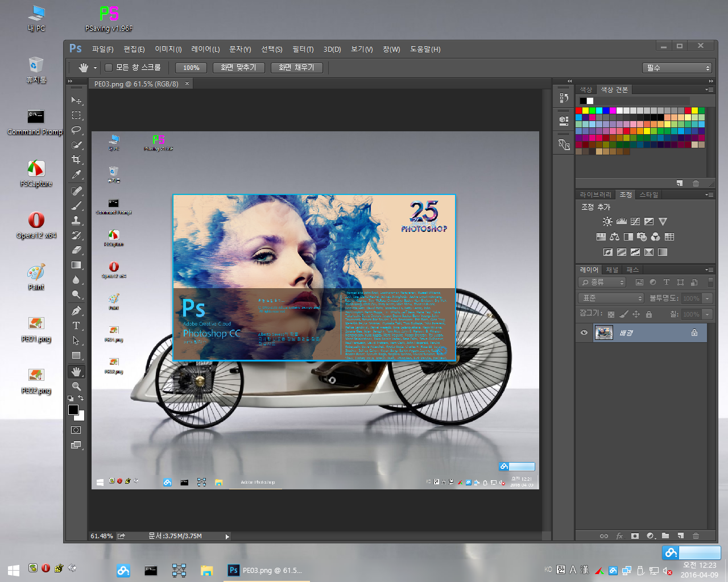Toggle type layer filter
Image resolution: width=728 pixels, height=582 pixels.
click(667, 282)
